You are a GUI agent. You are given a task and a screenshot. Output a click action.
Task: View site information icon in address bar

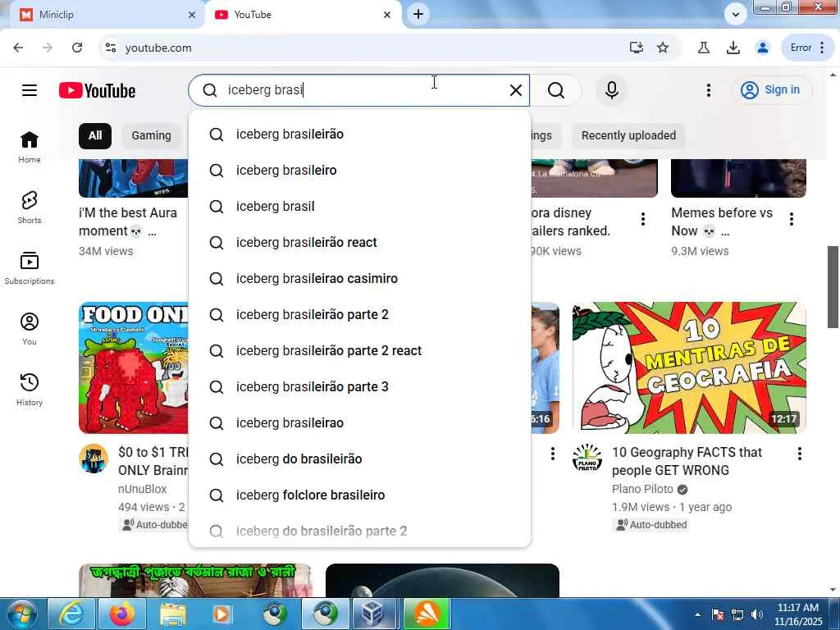click(111, 48)
